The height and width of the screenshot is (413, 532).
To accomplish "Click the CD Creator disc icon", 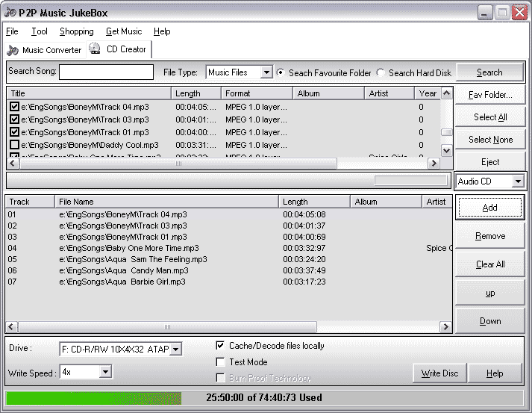I will 95,49.
